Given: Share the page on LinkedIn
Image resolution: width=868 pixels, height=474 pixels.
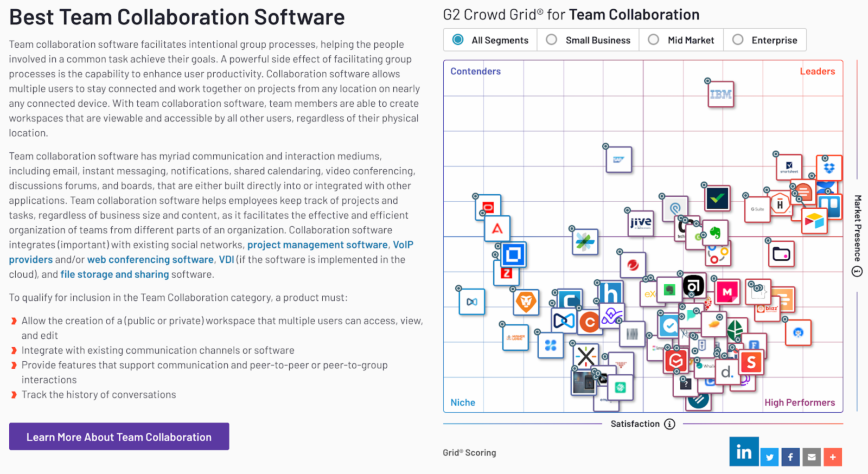Looking at the screenshot, I should (x=744, y=451).
